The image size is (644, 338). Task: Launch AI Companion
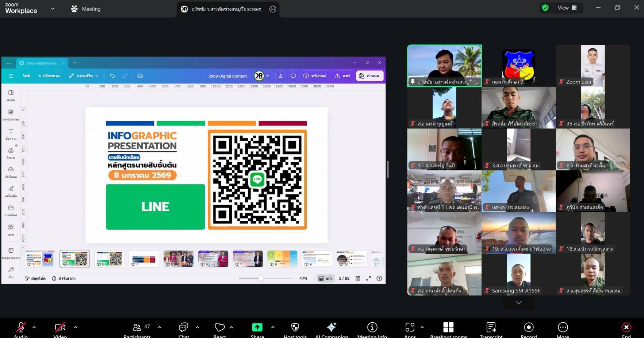331,328
